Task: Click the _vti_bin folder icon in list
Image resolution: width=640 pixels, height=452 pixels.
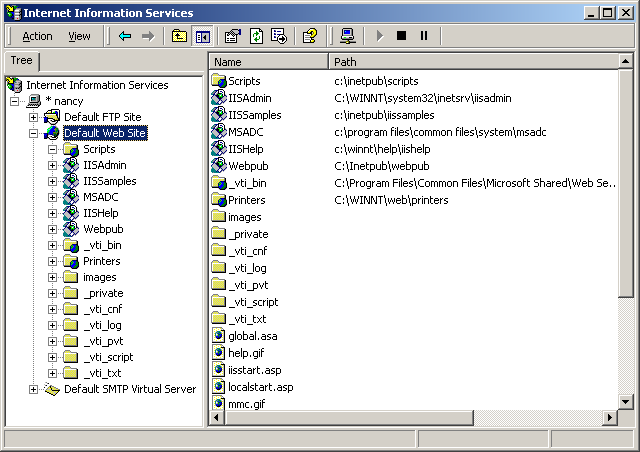Action: click(219, 183)
